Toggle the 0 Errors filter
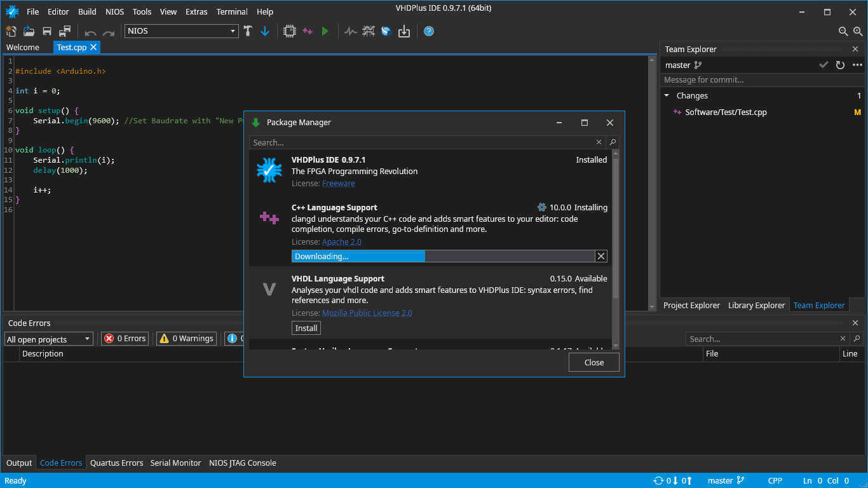This screenshot has height=488, width=868. pos(125,339)
